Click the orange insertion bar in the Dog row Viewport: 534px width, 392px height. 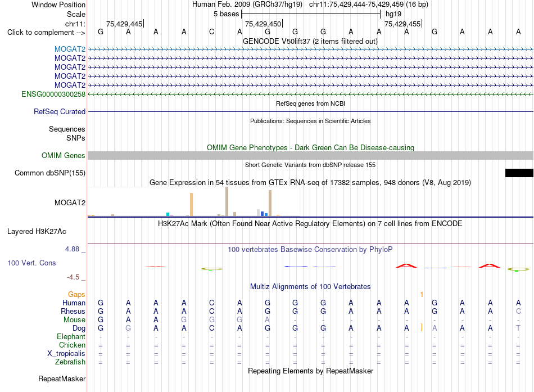(422, 327)
